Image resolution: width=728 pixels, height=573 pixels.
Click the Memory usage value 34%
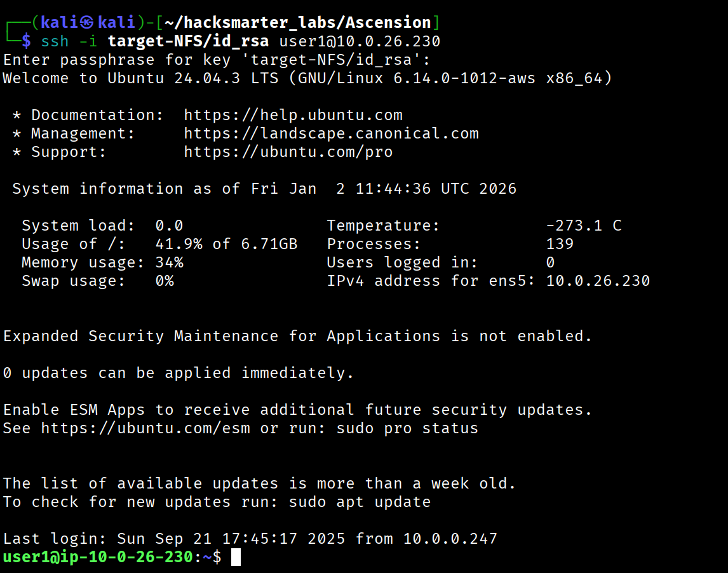169,262
